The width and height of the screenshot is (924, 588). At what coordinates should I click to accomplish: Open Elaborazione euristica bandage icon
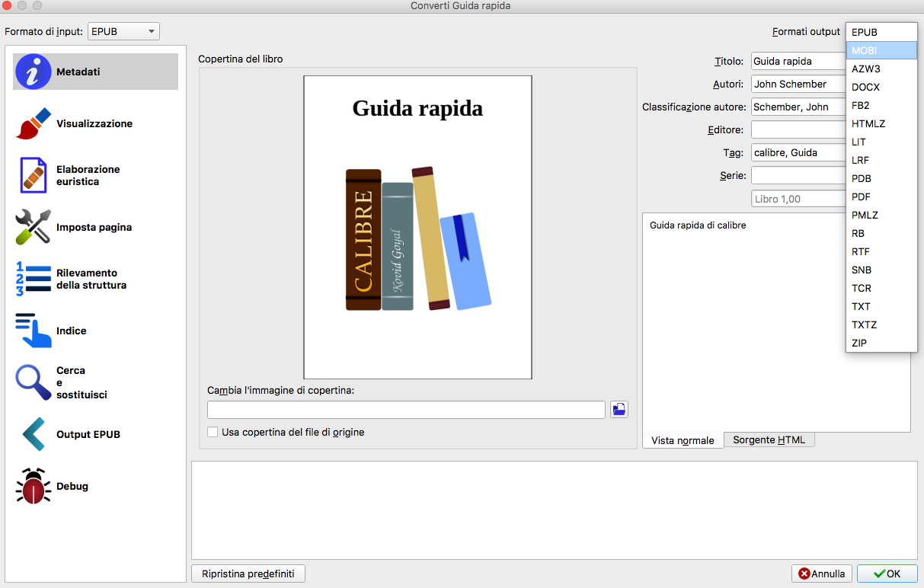(34, 175)
